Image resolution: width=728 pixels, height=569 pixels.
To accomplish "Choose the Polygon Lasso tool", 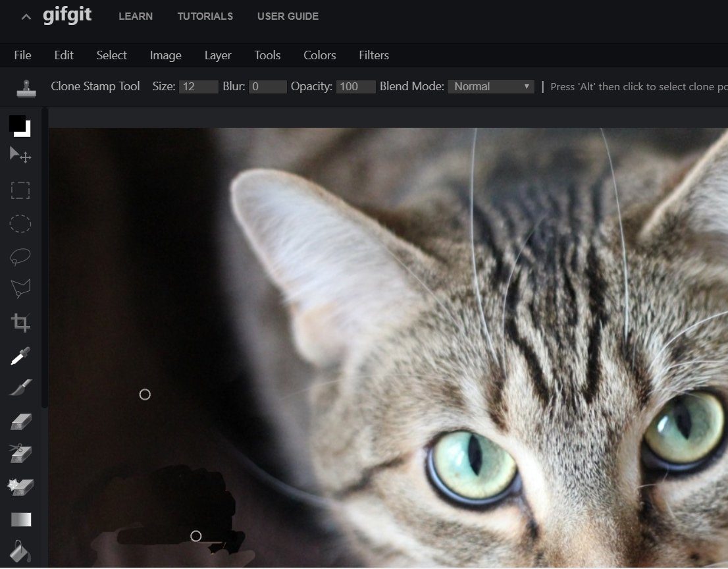I will click(x=20, y=288).
